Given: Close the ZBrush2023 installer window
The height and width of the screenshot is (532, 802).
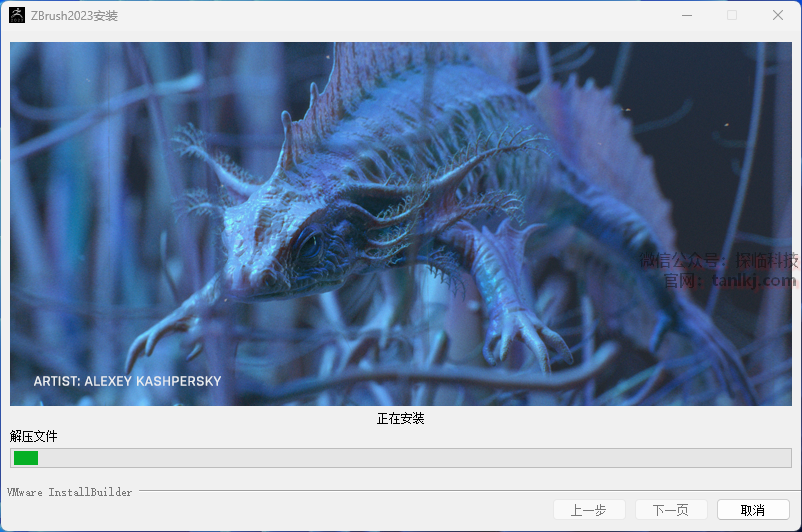Looking at the screenshot, I should [x=778, y=15].
